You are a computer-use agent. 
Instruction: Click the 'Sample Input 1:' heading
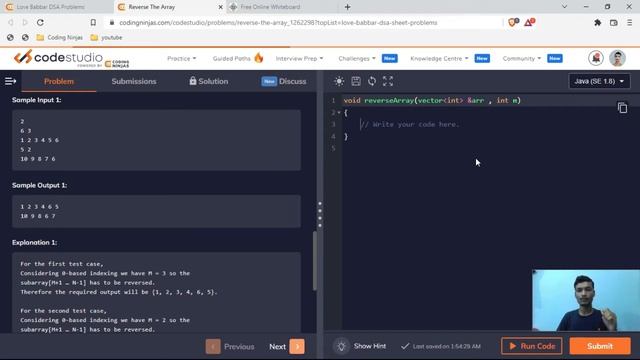click(x=37, y=100)
